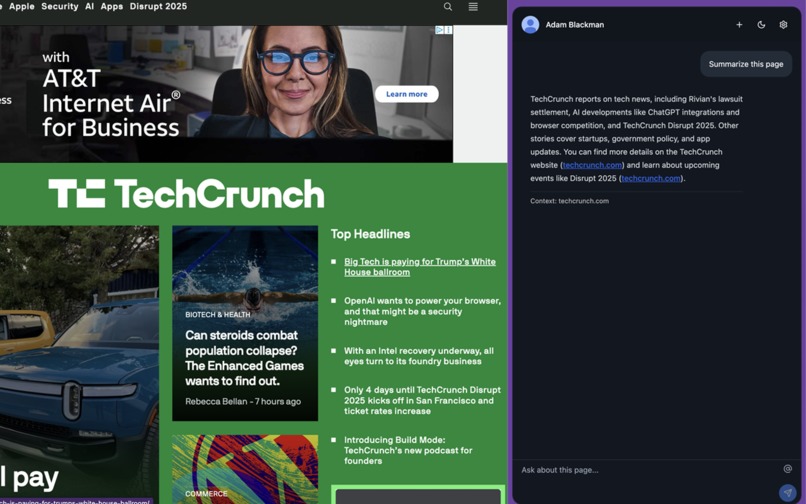Toggle dark mode moon icon

[x=761, y=25]
